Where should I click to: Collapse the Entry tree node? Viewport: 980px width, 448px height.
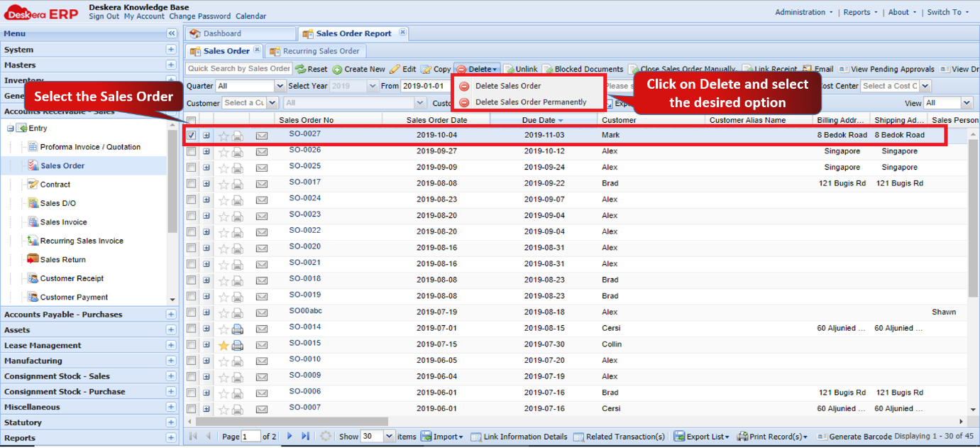point(10,129)
